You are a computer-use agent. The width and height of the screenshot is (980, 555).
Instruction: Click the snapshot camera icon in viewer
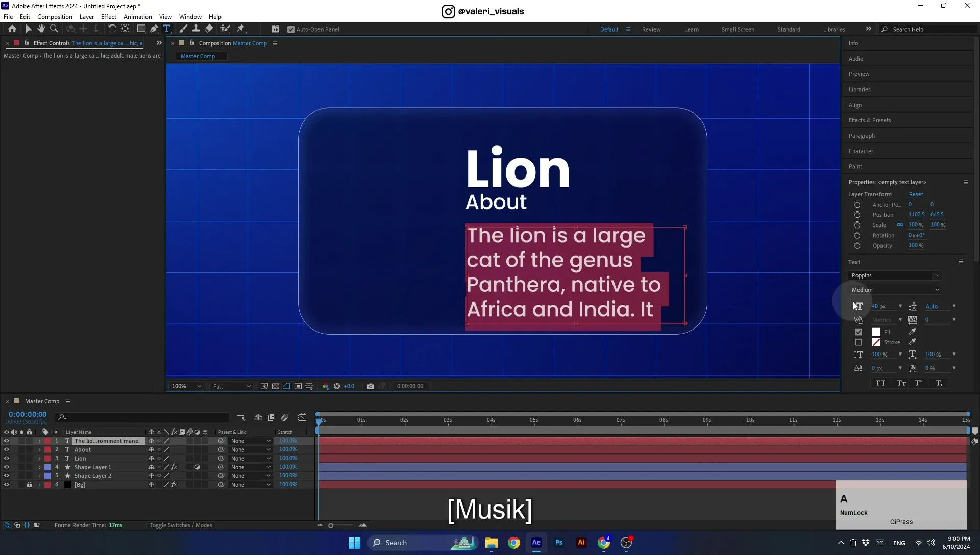pyautogui.click(x=371, y=386)
